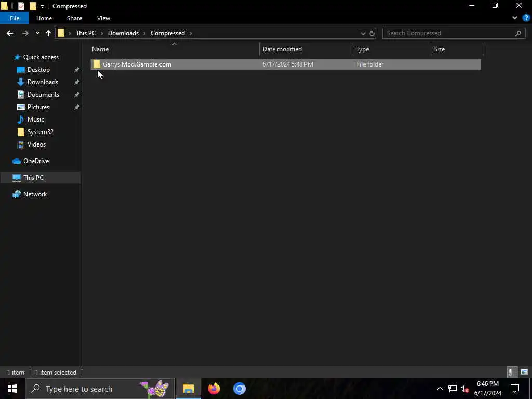Refresh the Compressed folder view
Viewport: 532px width, 399px height.
pyautogui.click(x=372, y=33)
